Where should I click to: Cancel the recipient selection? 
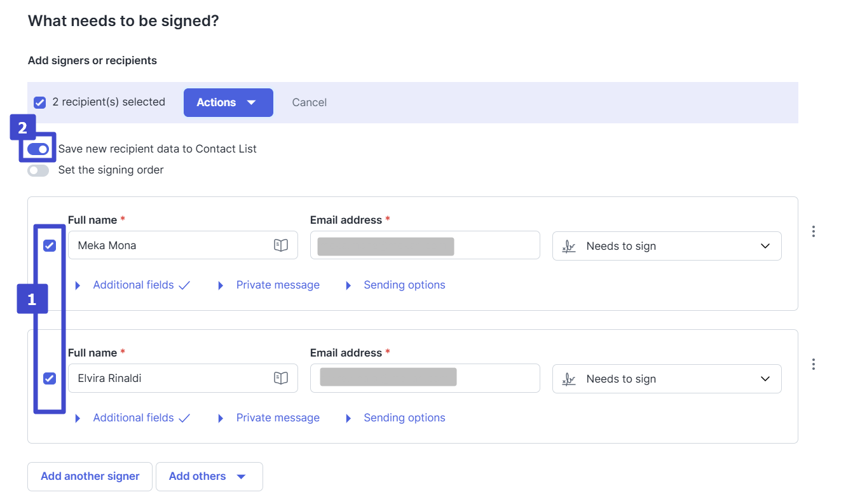(309, 102)
